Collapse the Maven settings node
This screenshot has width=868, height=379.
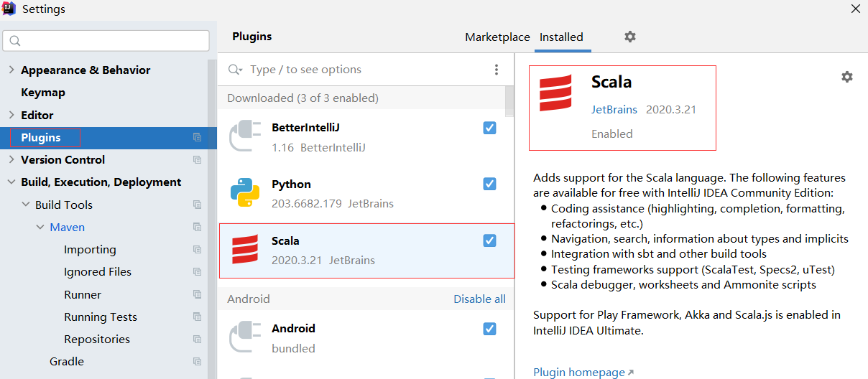40,228
